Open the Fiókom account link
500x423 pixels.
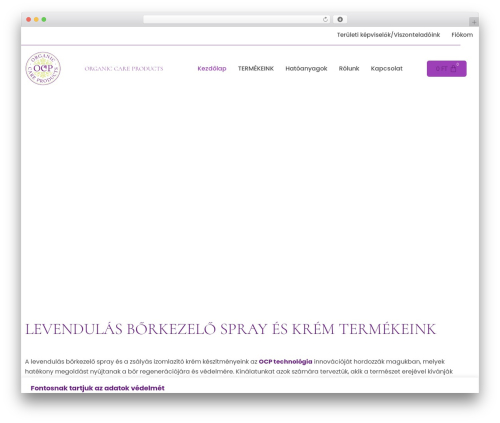462,35
